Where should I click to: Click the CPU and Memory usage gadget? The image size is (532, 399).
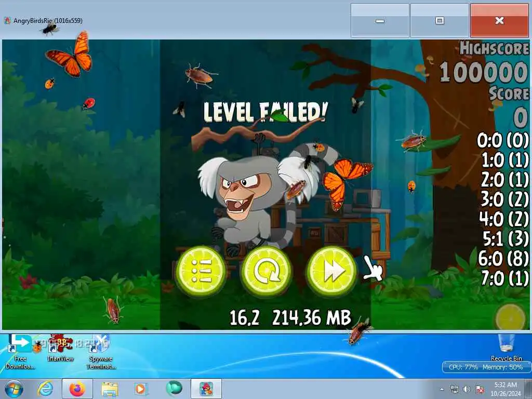click(x=486, y=367)
